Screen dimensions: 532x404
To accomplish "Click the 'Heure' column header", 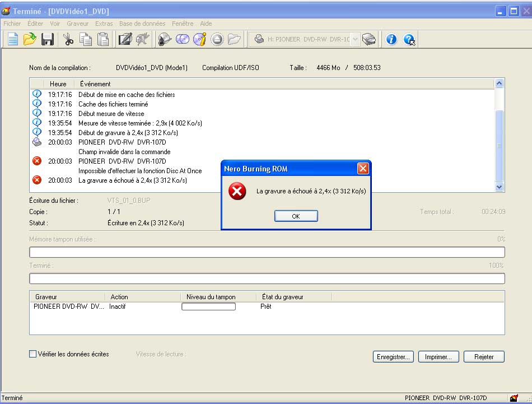I will [x=59, y=84].
